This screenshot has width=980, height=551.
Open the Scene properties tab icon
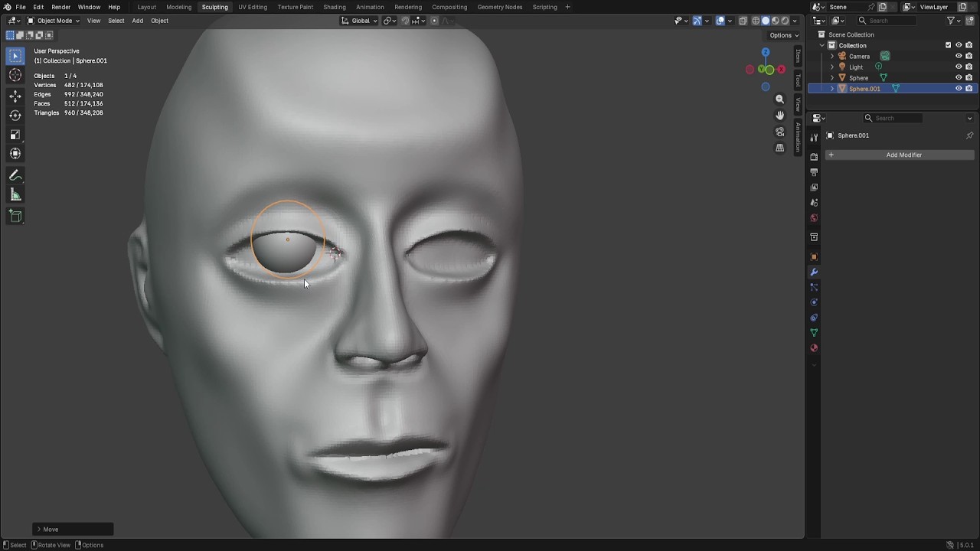(814, 203)
